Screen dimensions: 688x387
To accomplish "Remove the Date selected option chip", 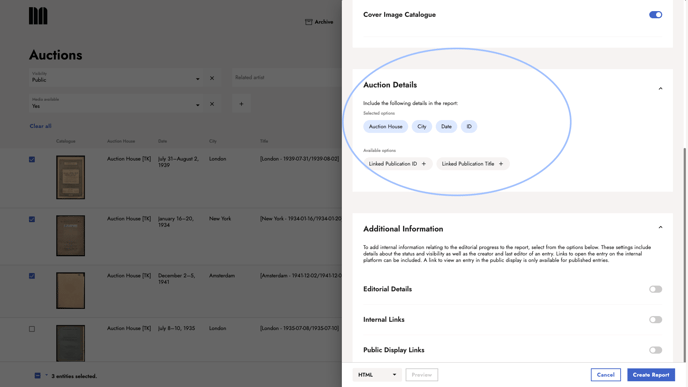I will coord(446,126).
